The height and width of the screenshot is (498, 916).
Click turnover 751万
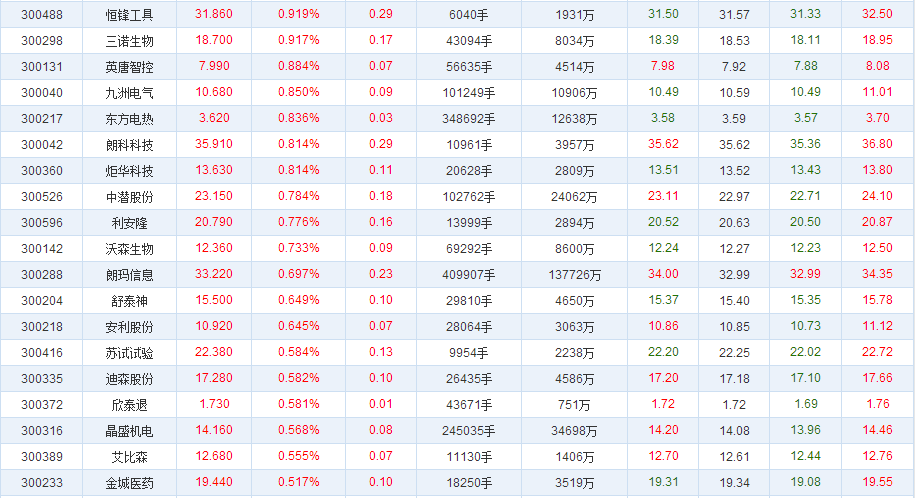click(574, 405)
